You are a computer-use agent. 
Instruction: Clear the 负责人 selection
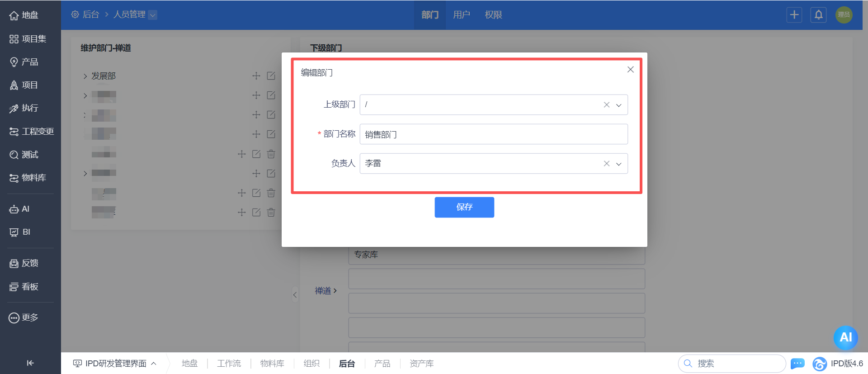(607, 164)
